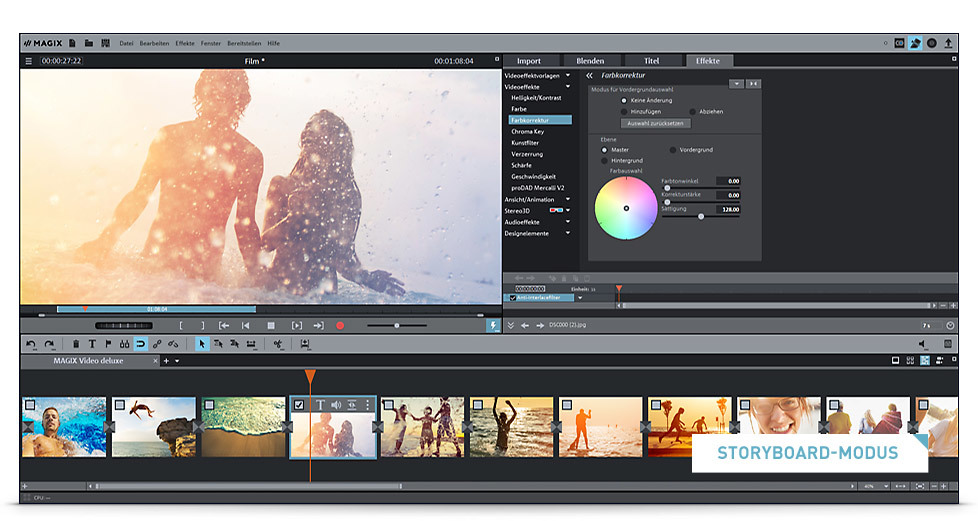
Task: Select the Hinzufügen radio button
Action: click(x=625, y=111)
